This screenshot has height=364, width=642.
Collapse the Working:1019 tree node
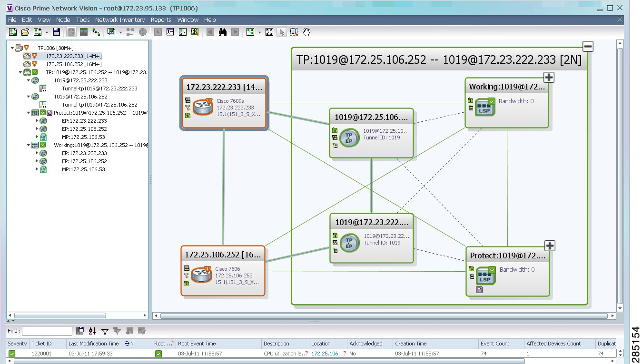(29, 145)
